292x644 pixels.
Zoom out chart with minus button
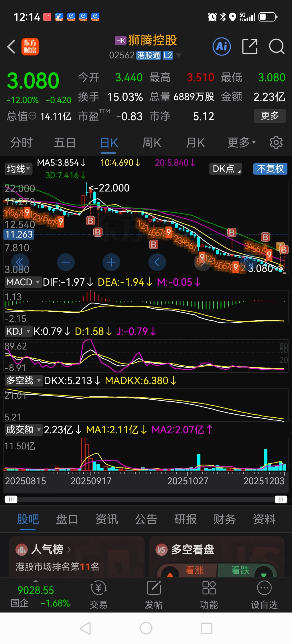click(x=66, y=262)
